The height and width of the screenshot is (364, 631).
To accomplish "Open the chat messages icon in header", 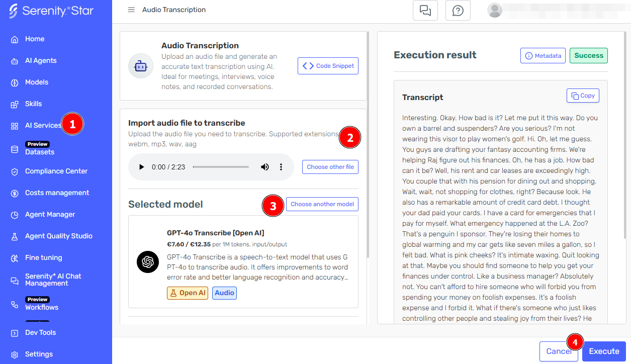I will pyautogui.click(x=425, y=11).
